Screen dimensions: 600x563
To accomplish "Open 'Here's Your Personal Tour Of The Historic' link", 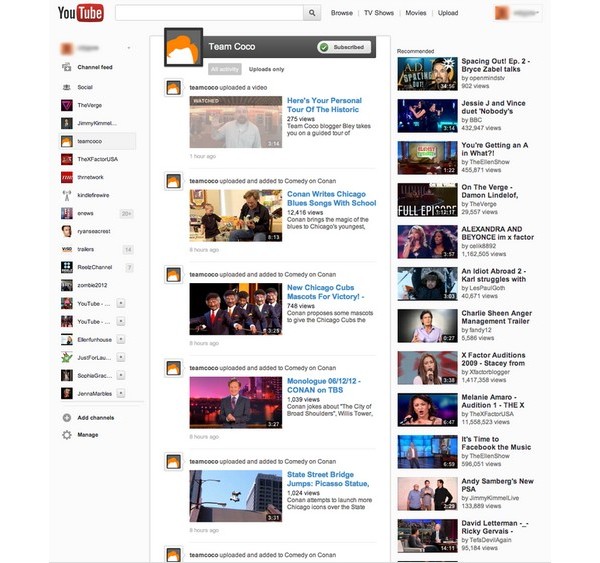I will coord(324,105).
